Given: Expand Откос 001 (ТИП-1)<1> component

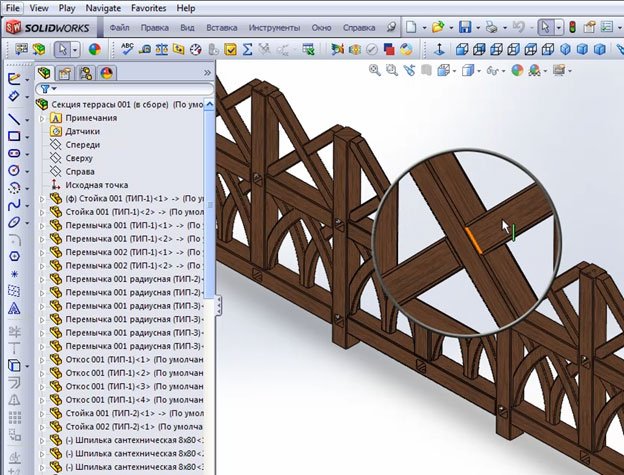Looking at the screenshot, I should point(42,358).
